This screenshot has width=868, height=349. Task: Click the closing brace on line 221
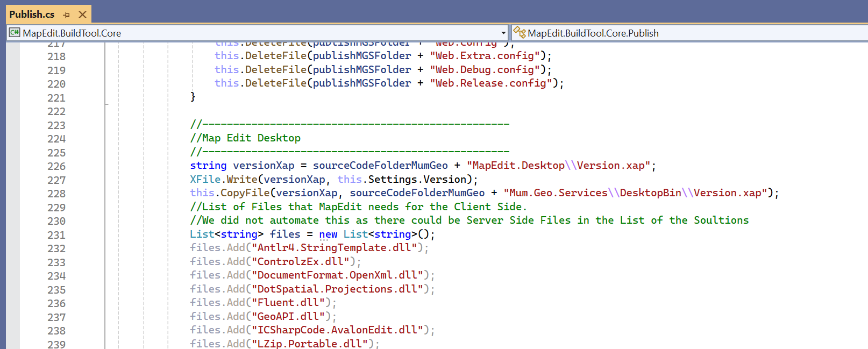tap(193, 97)
